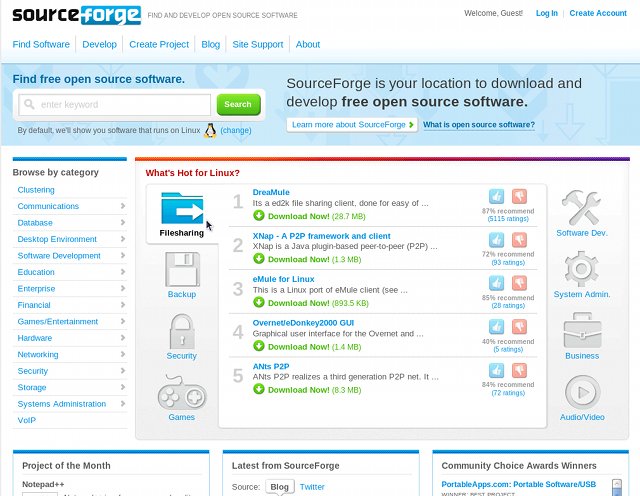Screen dimensions: 640x496
Task: Open the Security padlock icon
Action: [182, 331]
